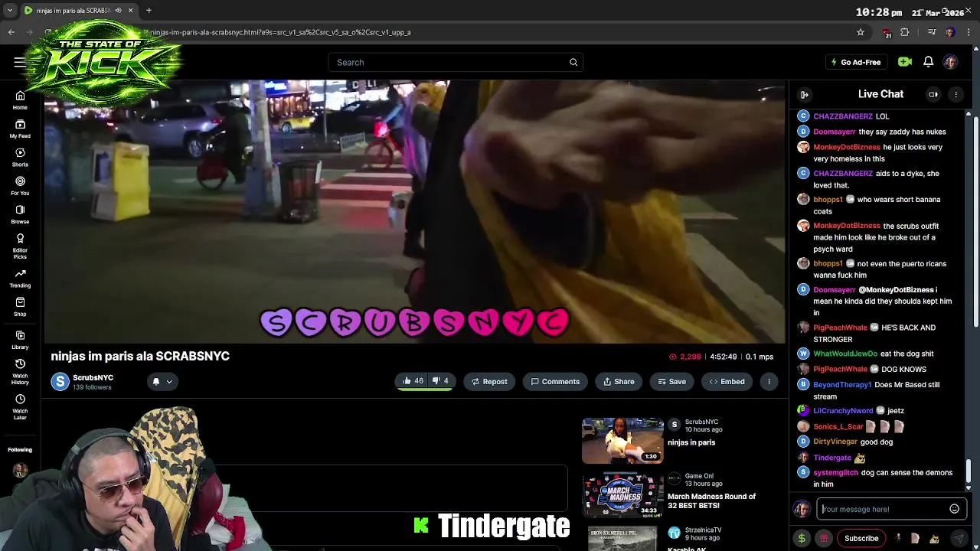Get the Embed code
The width and height of the screenshot is (980, 551).
[x=727, y=381]
